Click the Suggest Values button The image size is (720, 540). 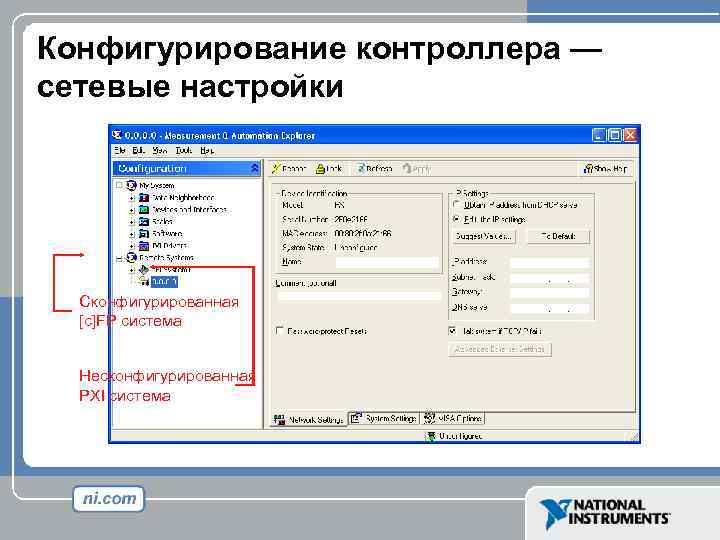click(484, 236)
